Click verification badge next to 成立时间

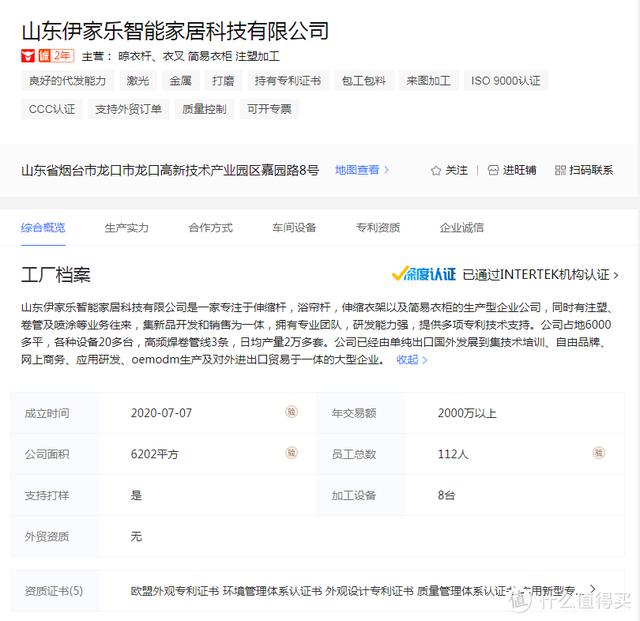pyautogui.click(x=291, y=412)
